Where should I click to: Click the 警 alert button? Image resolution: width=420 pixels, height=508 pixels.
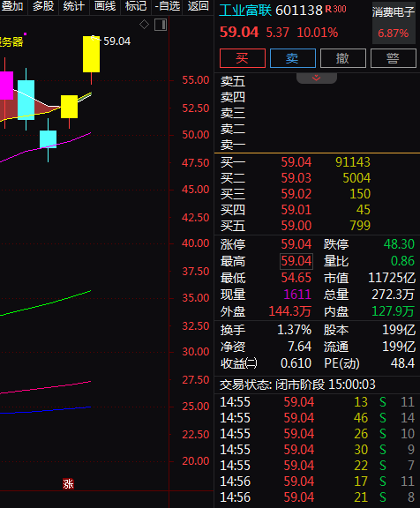[x=394, y=58]
